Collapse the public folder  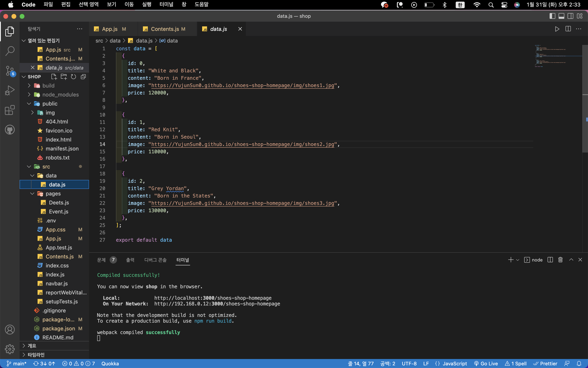click(x=29, y=104)
